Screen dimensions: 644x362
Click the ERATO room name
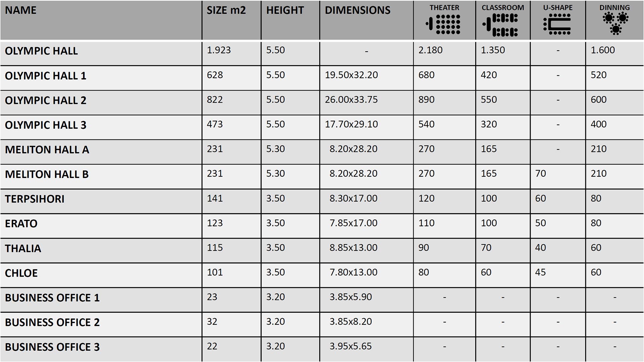tap(21, 224)
